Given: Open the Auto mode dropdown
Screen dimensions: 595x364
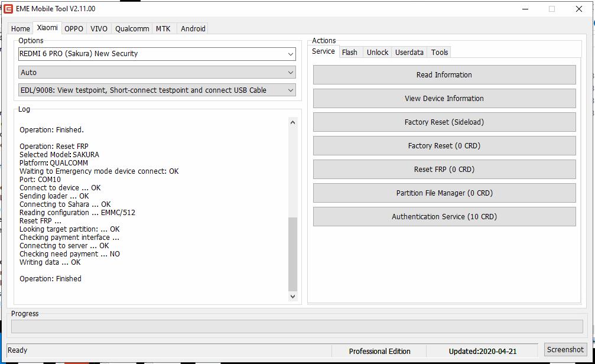Looking at the screenshot, I should click(157, 72).
